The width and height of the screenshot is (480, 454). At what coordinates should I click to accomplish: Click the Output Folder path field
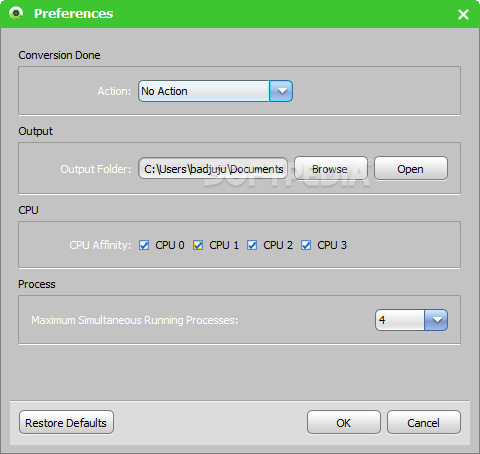tap(213, 168)
